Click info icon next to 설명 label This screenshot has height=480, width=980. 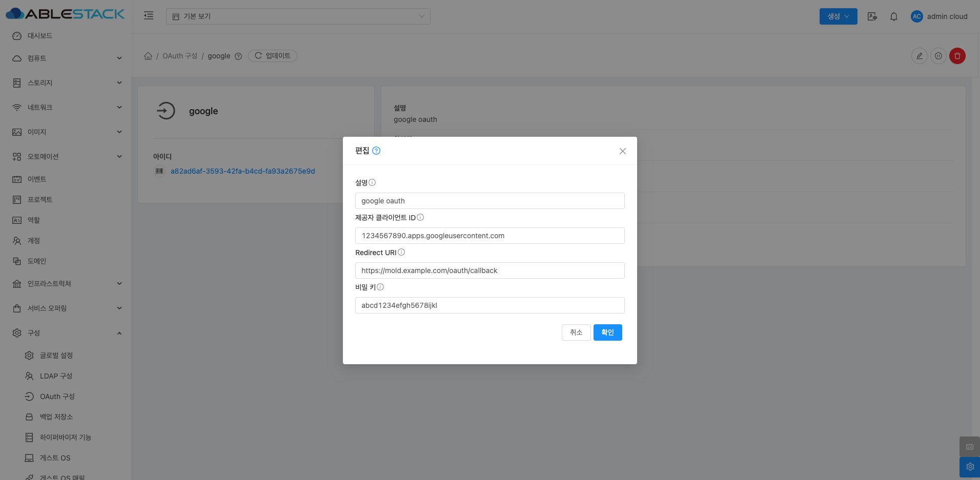coord(373,182)
